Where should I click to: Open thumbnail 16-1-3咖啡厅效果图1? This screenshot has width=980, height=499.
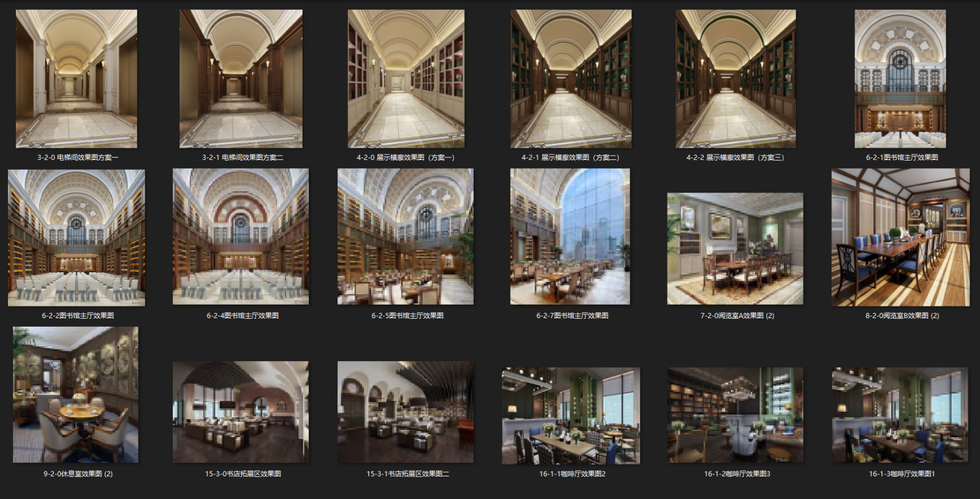point(900,416)
